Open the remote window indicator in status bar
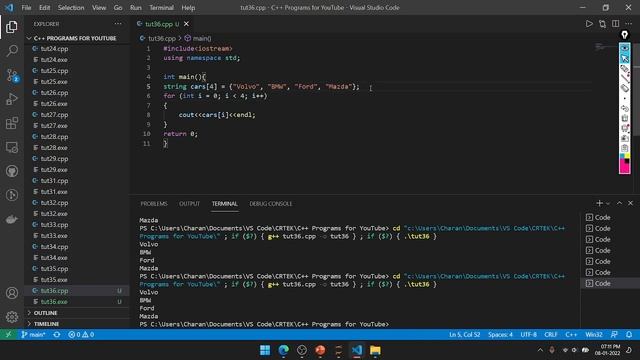Image resolution: width=640 pixels, height=360 pixels. [x=9, y=335]
